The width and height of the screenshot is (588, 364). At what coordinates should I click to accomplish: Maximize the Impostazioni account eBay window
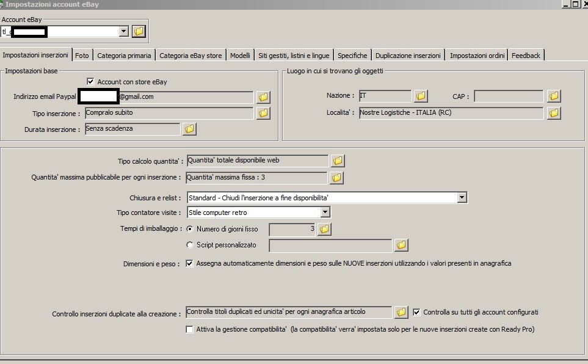coord(575,4)
